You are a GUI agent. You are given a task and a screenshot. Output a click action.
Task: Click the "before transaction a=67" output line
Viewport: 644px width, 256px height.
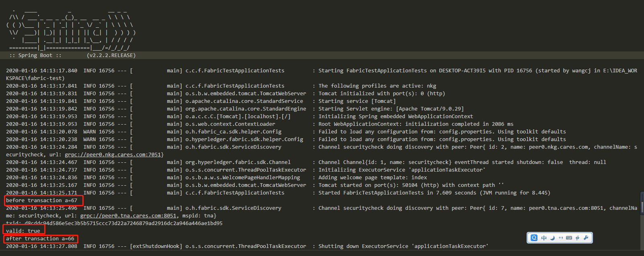click(41, 201)
